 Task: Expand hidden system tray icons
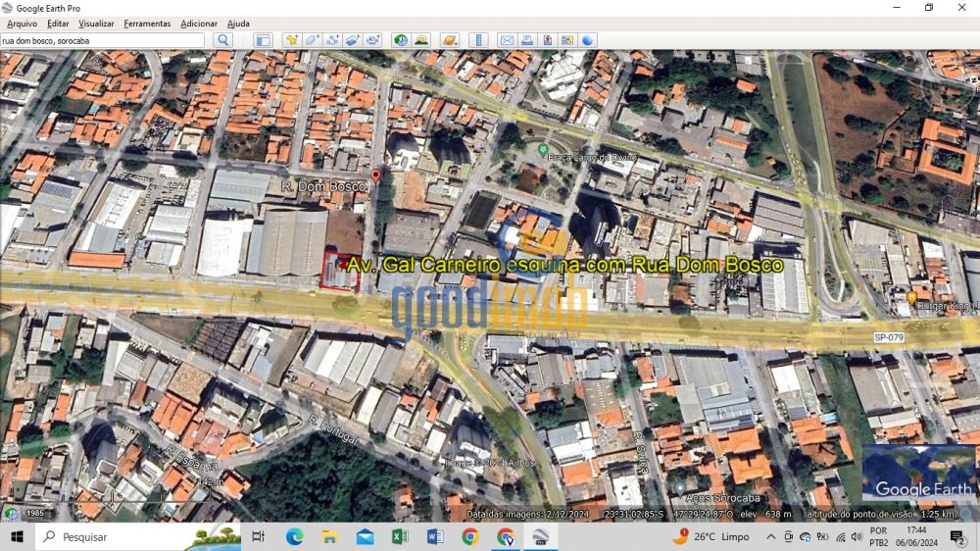(x=771, y=537)
